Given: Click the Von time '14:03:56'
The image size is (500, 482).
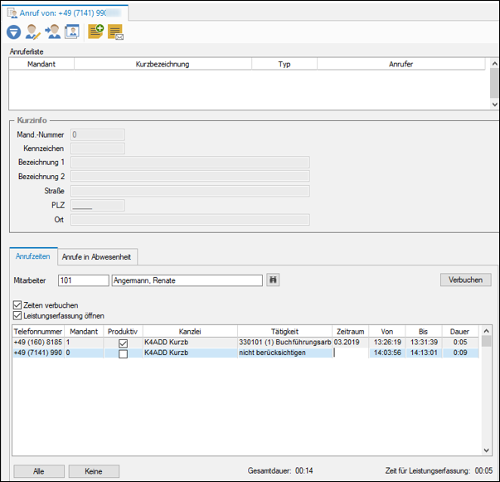Looking at the screenshot, I should (x=387, y=353).
